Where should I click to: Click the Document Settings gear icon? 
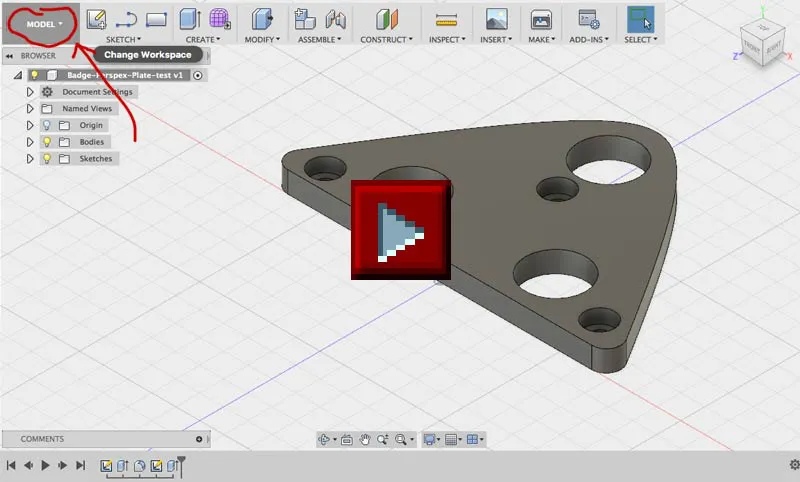click(47, 92)
